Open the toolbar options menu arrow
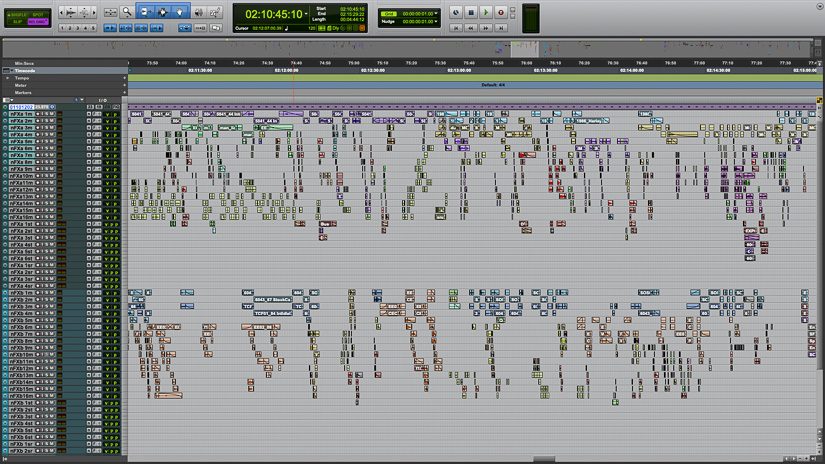The height and width of the screenshot is (464, 825). point(818,8)
